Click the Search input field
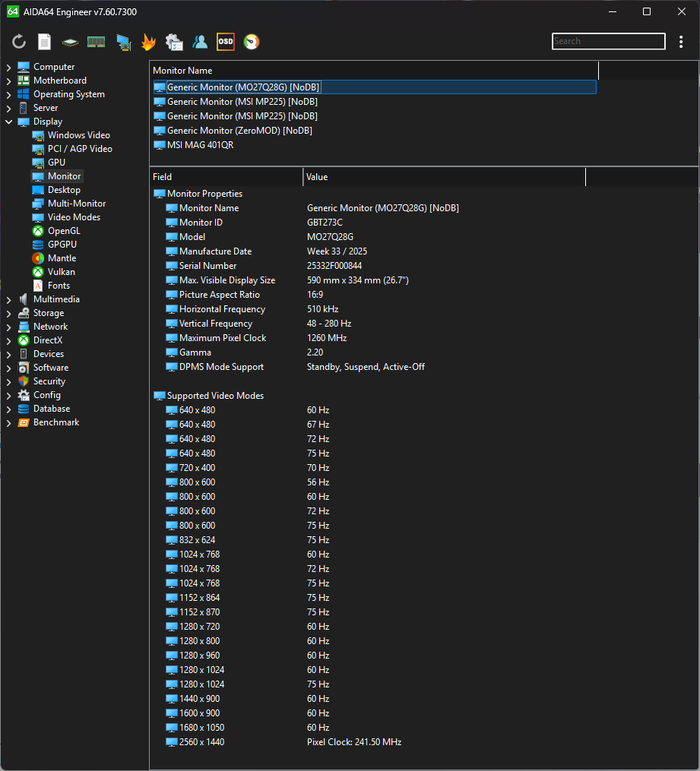This screenshot has width=700, height=771. (609, 41)
